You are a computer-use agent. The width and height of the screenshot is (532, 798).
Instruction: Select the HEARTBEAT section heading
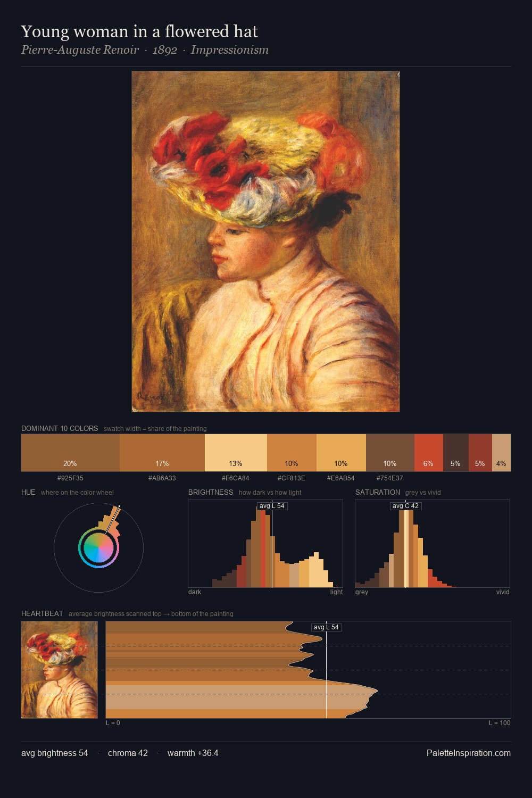point(42,614)
